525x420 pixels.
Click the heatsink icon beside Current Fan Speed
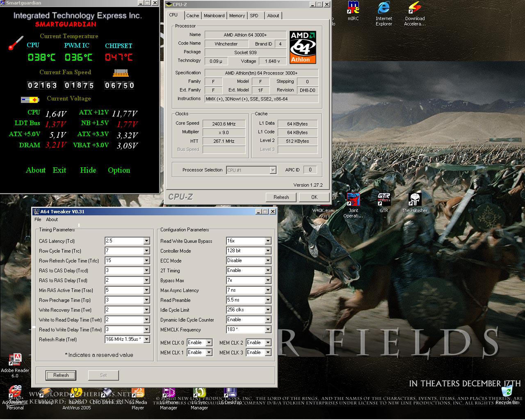pyautogui.click(x=121, y=73)
